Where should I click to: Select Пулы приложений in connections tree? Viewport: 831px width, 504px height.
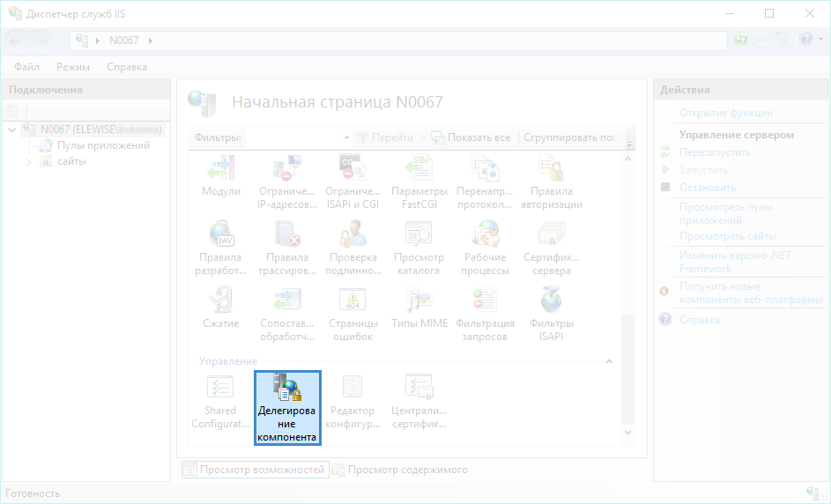[x=103, y=145]
